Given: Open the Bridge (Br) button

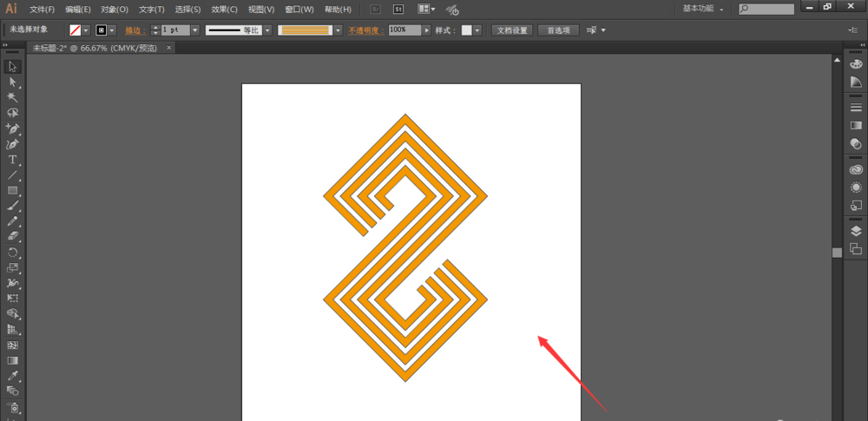Looking at the screenshot, I should 375,10.
